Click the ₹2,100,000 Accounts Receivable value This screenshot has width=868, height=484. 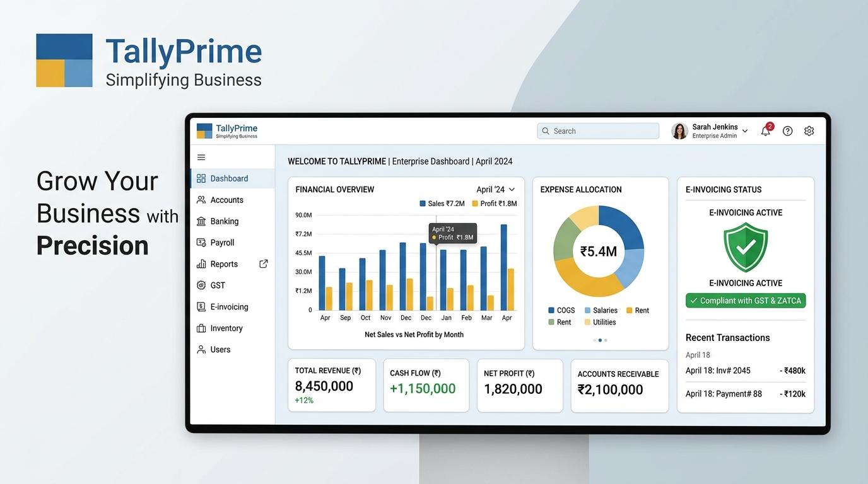[x=611, y=389]
